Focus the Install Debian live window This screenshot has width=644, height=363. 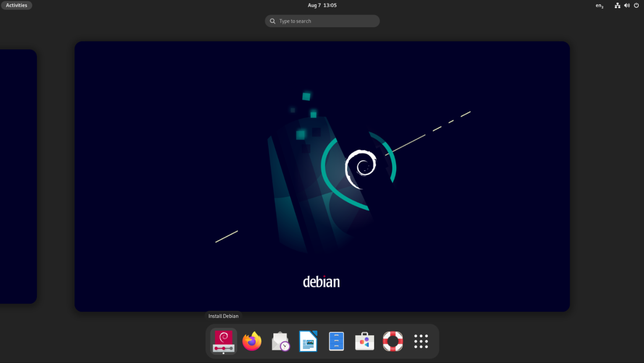[x=322, y=176]
